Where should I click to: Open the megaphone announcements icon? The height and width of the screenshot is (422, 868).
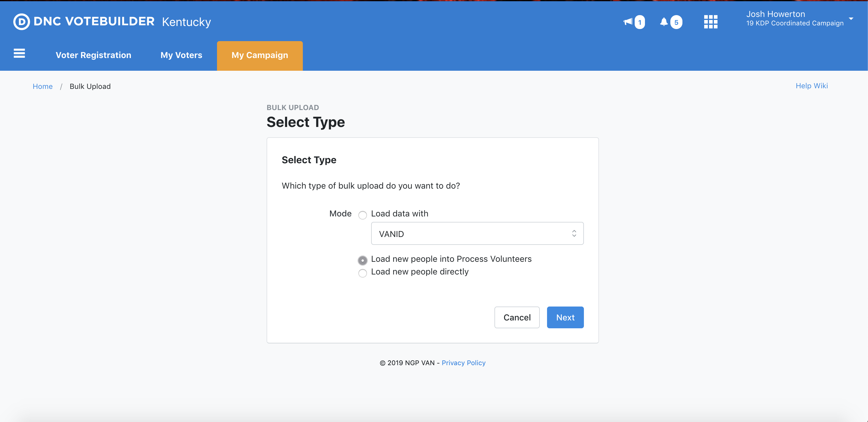coord(627,22)
